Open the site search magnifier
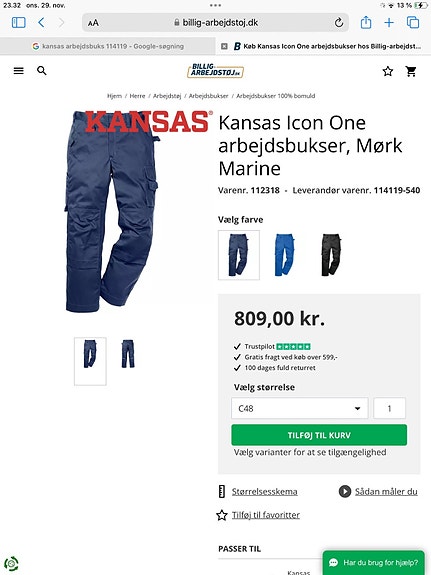The width and height of the screenshot is (431, 575). coord(42,71)
